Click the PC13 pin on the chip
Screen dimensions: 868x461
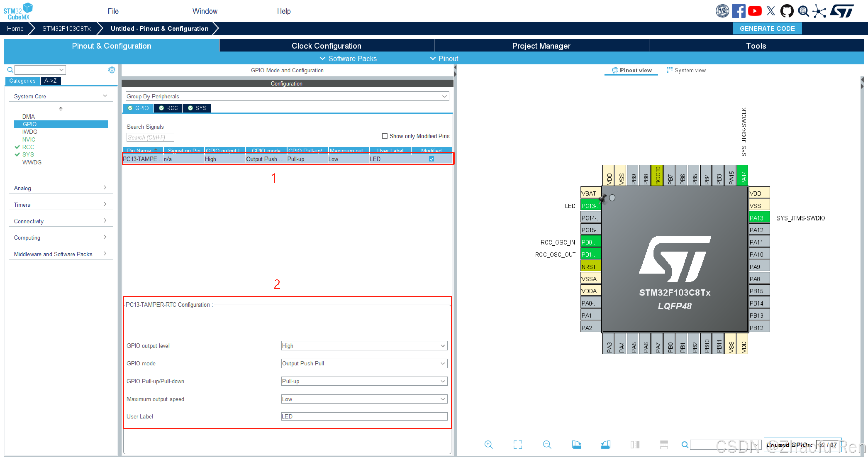(591, 206)
